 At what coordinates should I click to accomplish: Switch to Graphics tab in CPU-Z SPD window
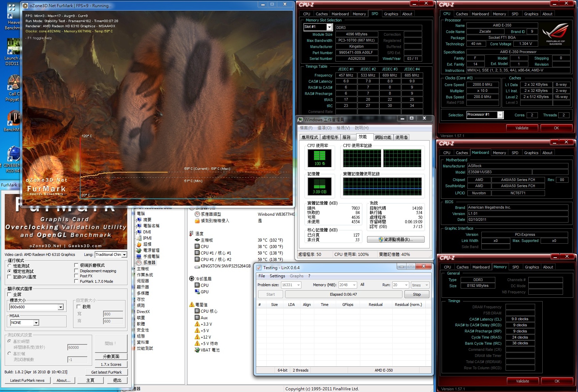pyautogui.click(x=391, y=14)
